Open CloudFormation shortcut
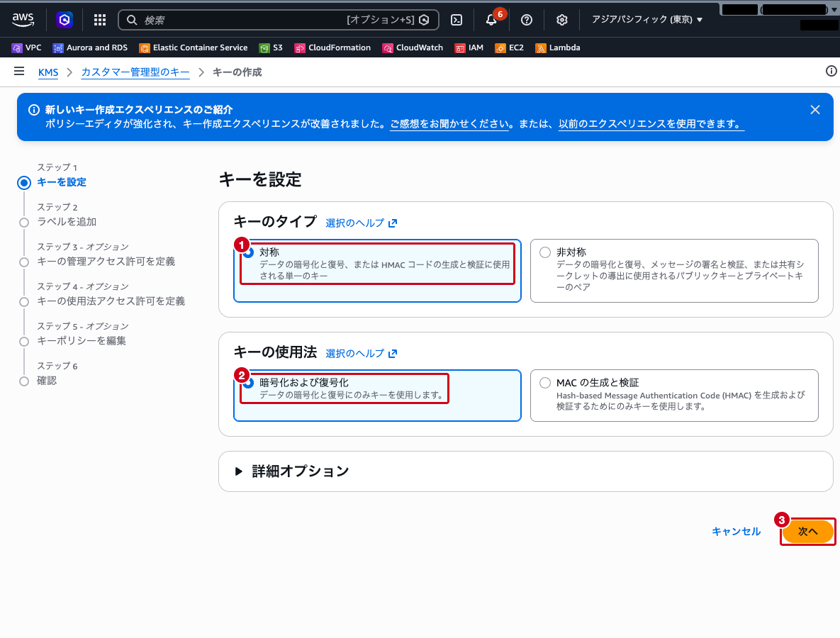840x638 pixels. click(332, 47)
